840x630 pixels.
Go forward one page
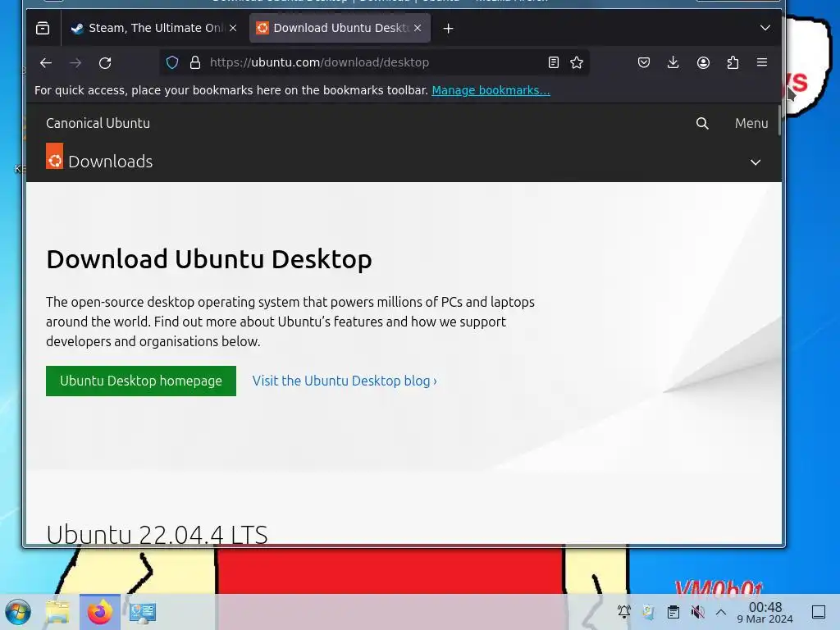tap(75, 62)
